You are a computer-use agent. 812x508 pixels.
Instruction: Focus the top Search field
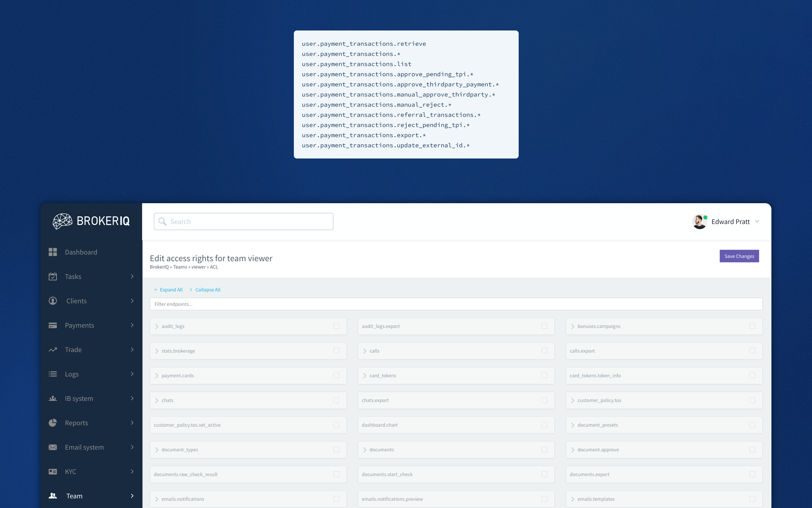coord(243,221)
